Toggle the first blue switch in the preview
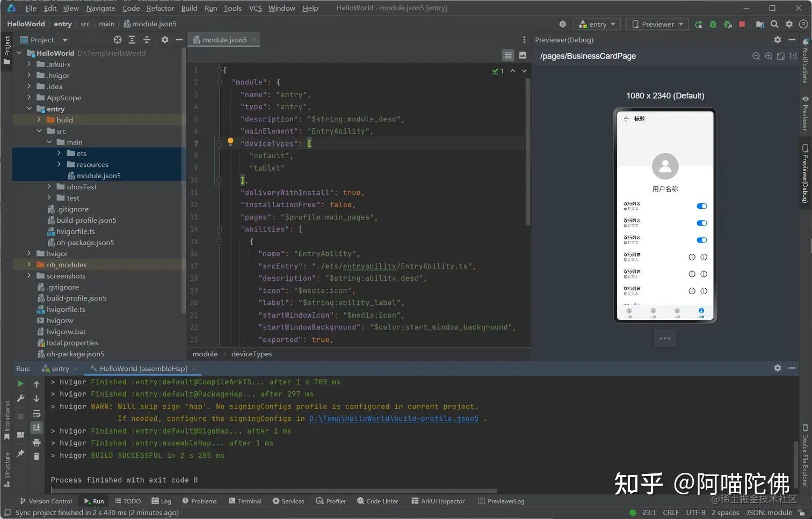The width and height of the screenshot is (812, 519). click(x=702, y=206)
